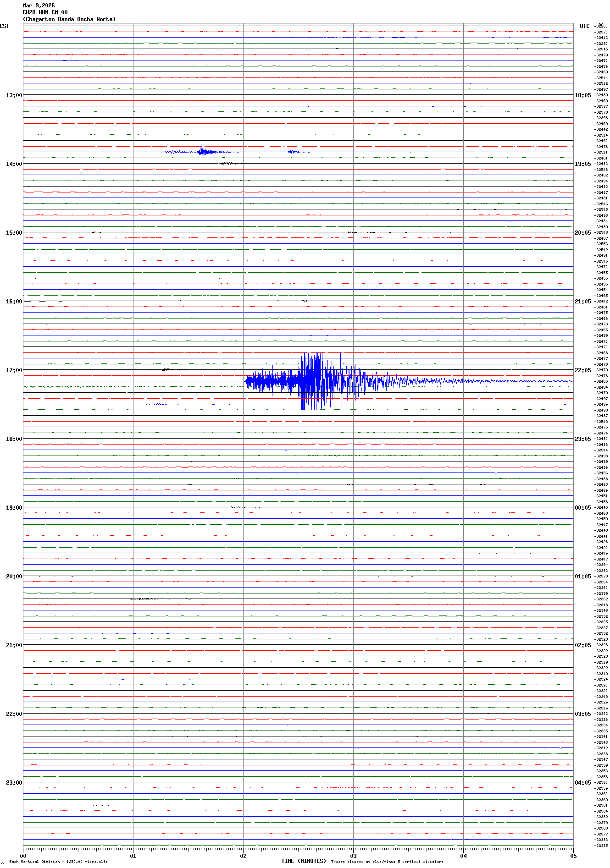This screenshot has width=610, height=868.
Task: Click the traces clipped footnote text
Action: [387, 862]
